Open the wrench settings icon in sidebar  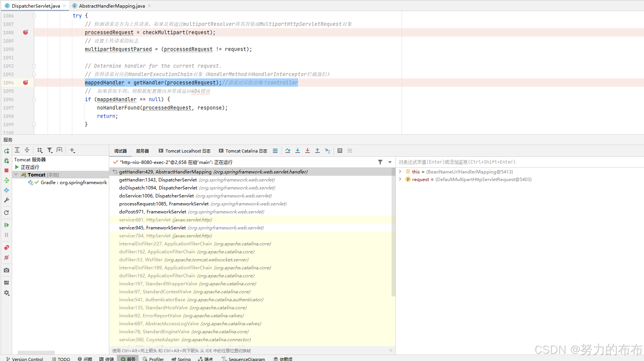coord(6,200)
